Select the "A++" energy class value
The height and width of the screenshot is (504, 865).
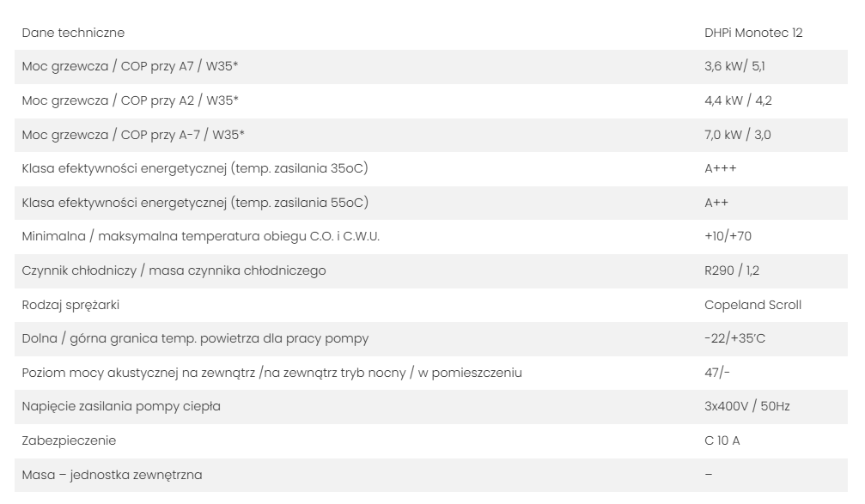tap(716, 203)
